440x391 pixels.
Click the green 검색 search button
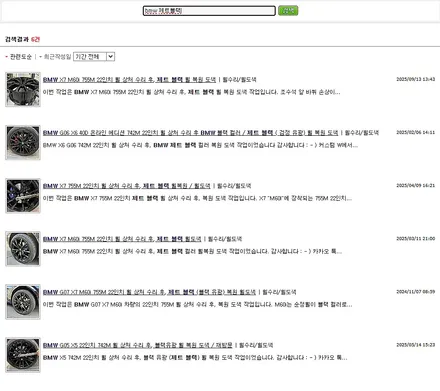click(x=288, y=11)
